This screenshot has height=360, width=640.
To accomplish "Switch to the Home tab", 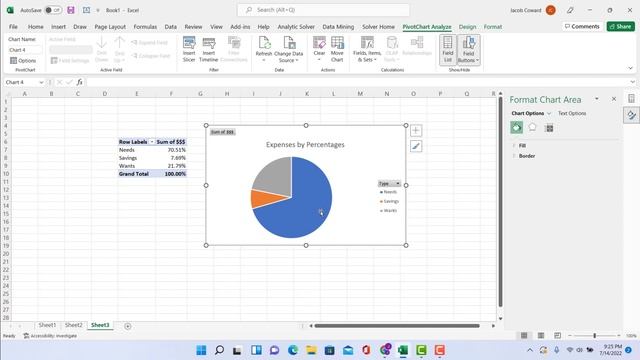I will tap(36, 27).
